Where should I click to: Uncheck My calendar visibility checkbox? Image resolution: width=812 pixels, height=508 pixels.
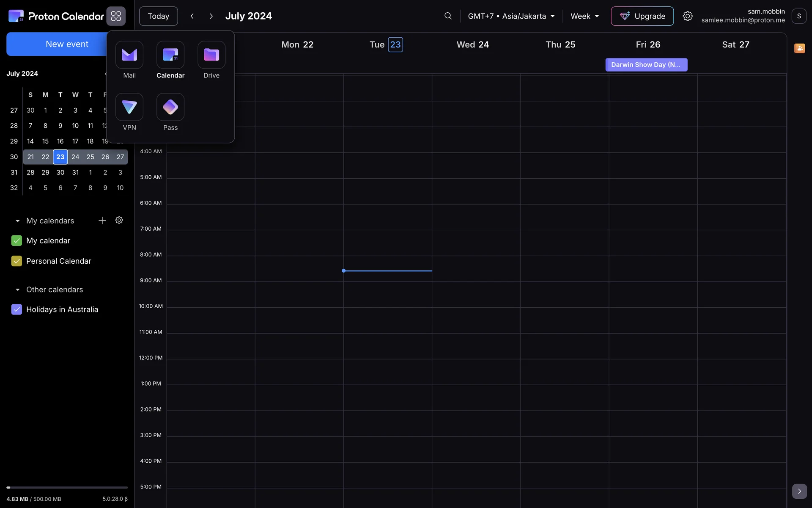tap(16, 241)
